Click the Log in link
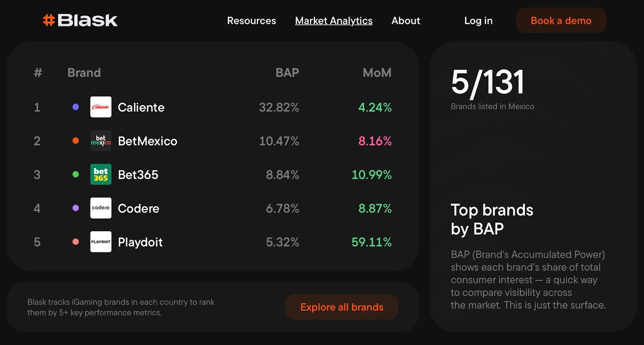This screenshot has width=644, height=345. (478, 21)
